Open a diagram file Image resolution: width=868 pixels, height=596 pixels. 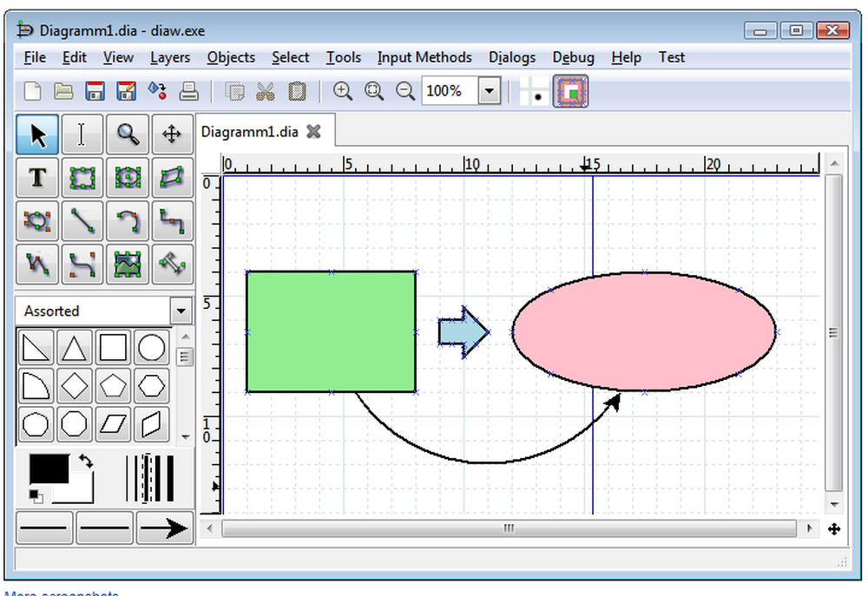[x=63, y=91]
